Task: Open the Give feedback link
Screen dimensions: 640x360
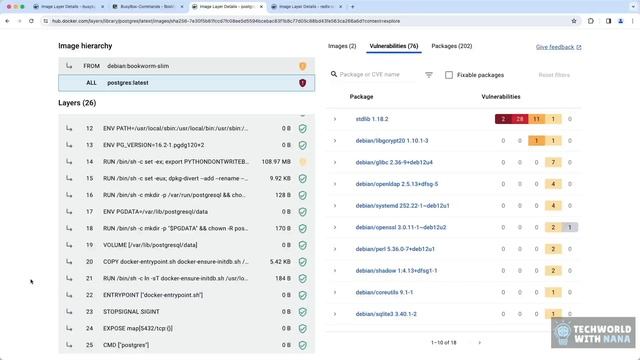Action: click(558, 47)
